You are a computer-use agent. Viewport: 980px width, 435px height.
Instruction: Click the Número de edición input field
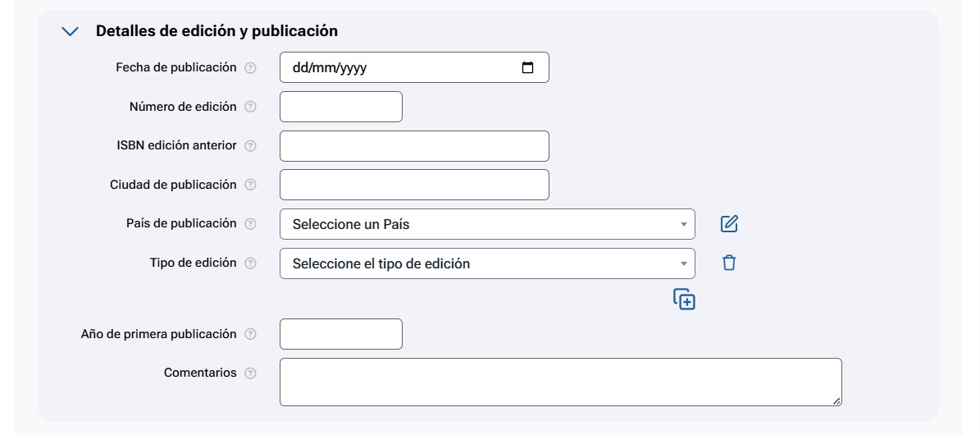(341, 107)
